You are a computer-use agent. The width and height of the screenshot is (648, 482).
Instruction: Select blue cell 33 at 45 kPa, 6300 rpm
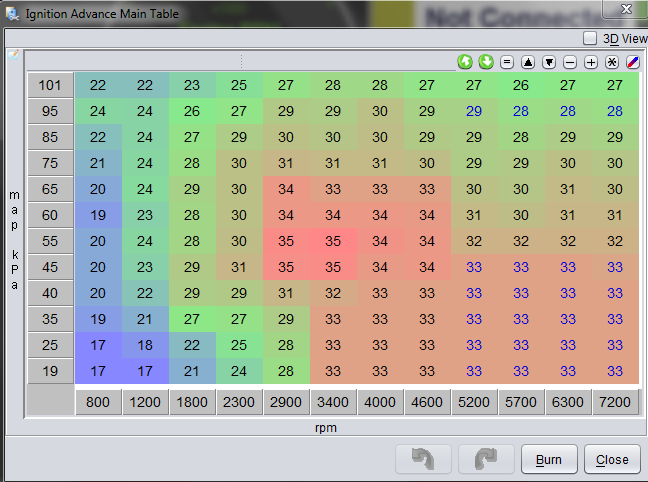point(568,267)
